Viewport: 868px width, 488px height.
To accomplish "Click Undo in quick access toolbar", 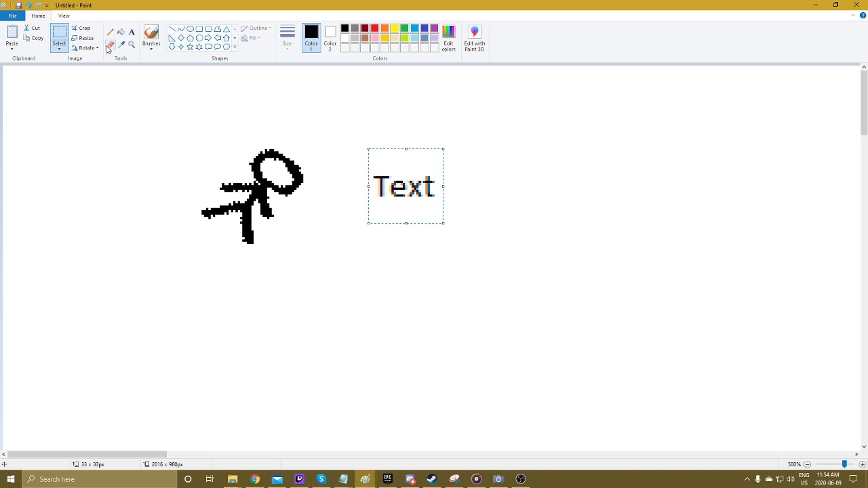I will point(28,5).
